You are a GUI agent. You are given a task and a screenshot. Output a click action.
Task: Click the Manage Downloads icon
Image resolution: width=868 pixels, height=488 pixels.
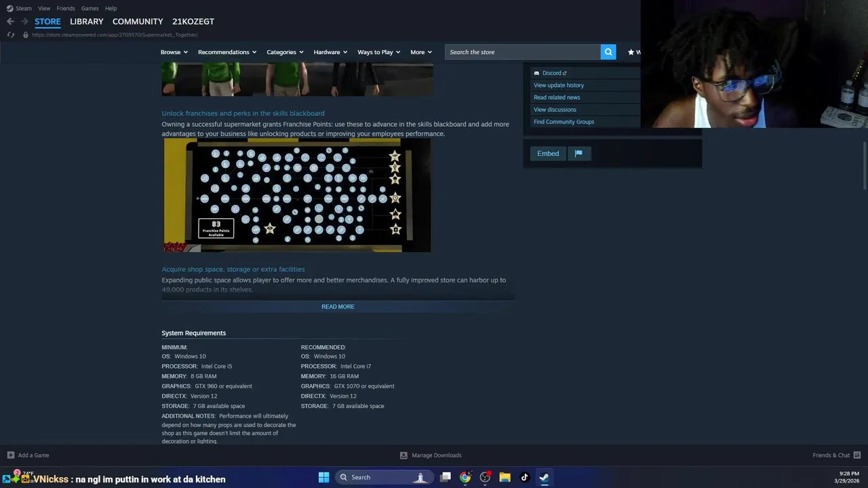(x=403, y=455)
